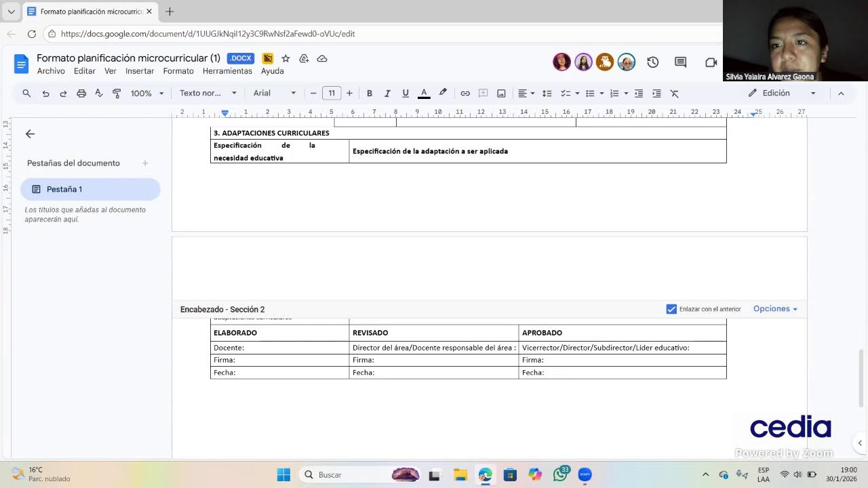Viewport: 868px width, 488px height.
Task: Apply bold formatting
Action: point(370,94)
